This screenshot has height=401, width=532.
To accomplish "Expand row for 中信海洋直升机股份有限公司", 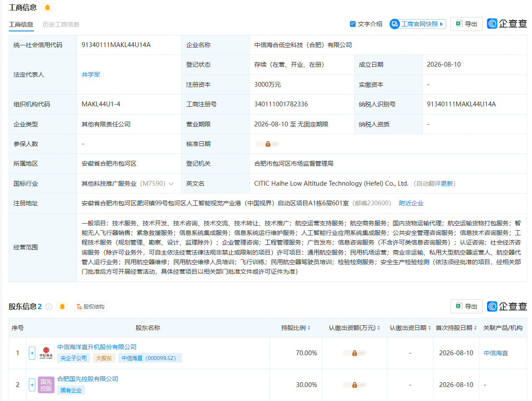I will point(32,353).
